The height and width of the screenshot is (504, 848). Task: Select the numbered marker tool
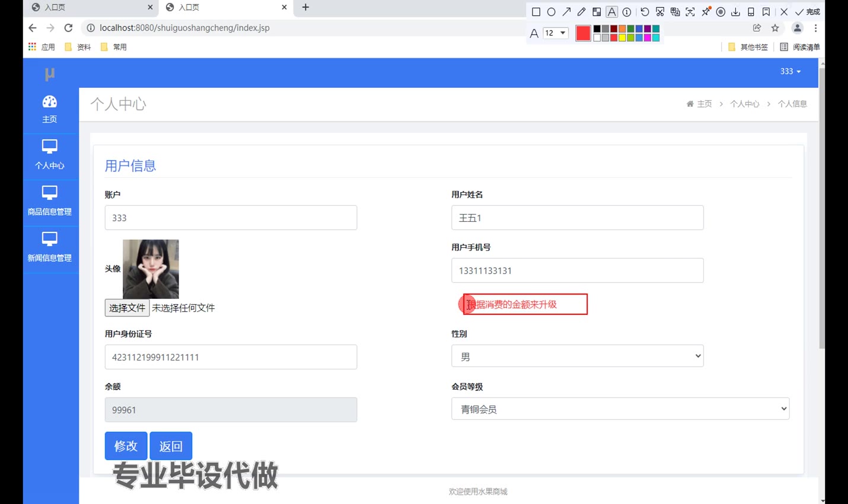pos(627,12)
